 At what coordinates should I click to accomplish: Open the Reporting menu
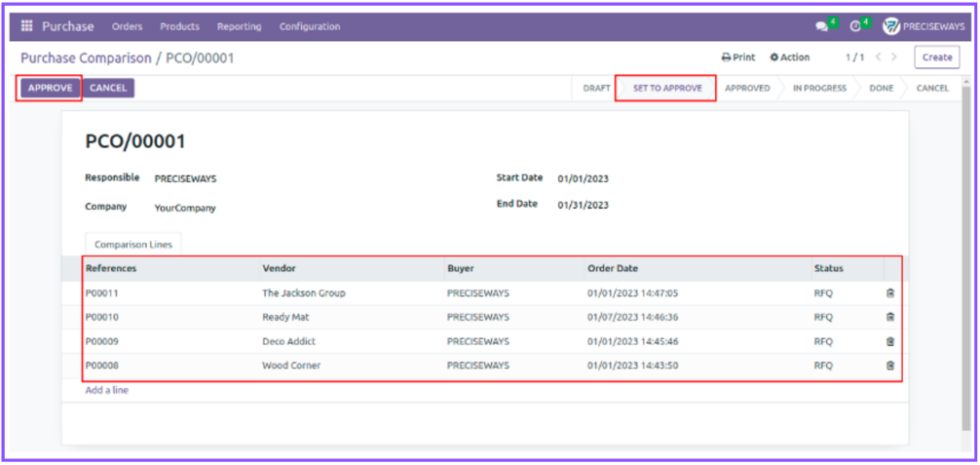[x=239, y=26]
